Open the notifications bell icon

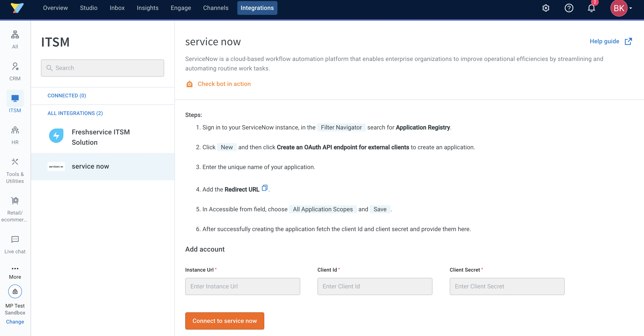click(591, 8)
